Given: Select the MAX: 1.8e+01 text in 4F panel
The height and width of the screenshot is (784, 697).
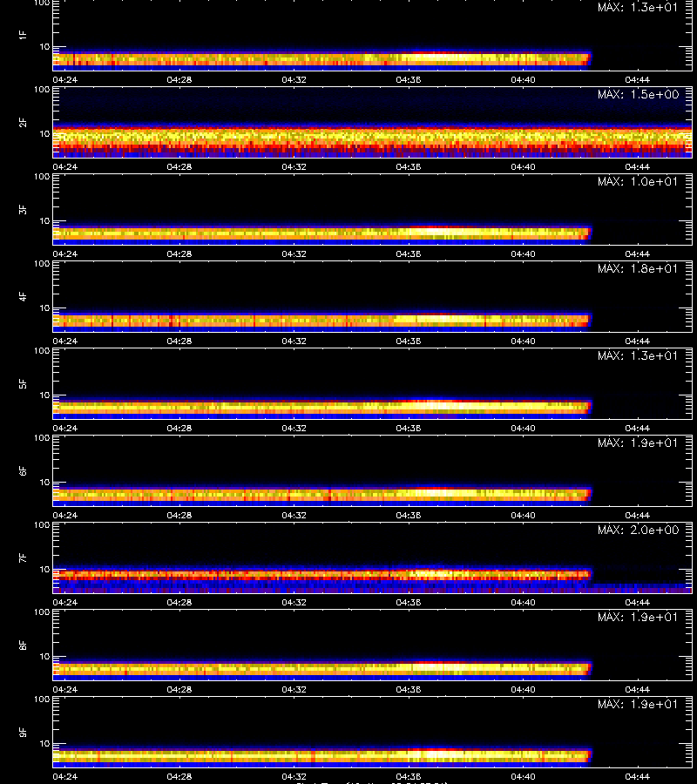Looking at the screenshot, I should [638, 268].
